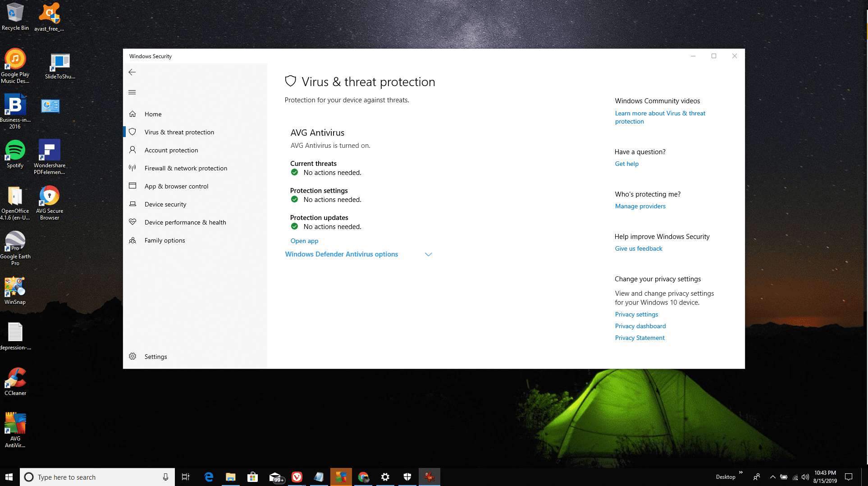Open Firewall & network protection
Image resolution: width=868 pixels, height=486 pixels.
(195, 168)
